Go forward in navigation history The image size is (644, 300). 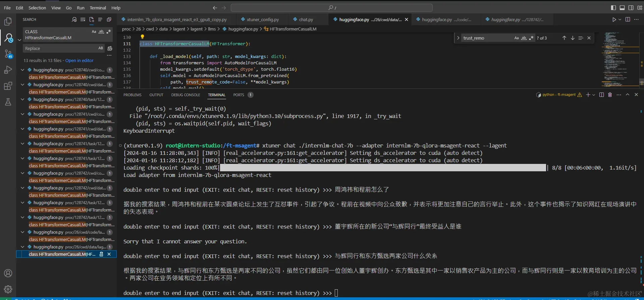(224, 8)
